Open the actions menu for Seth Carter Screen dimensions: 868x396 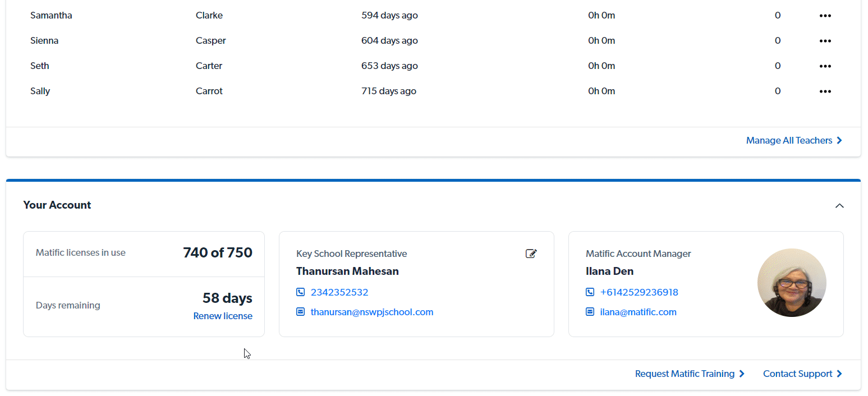[825, 66]
